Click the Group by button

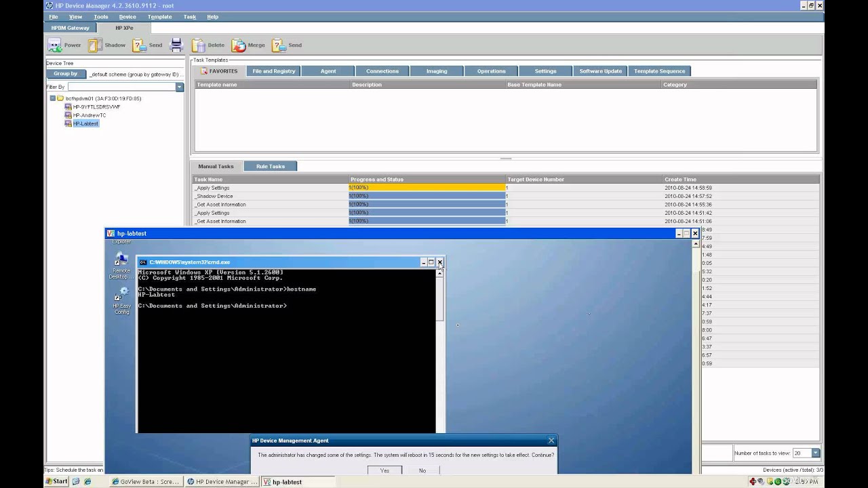66,74
